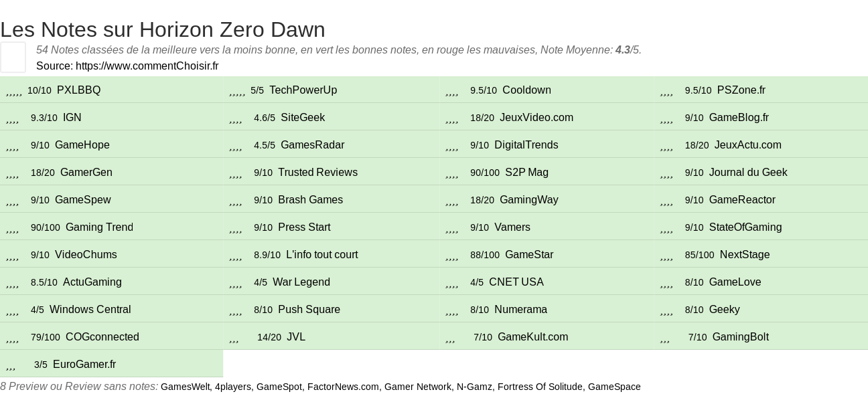868x394 pixels.
Task: Go to the COGconnected review
Action: coord(102,337)
